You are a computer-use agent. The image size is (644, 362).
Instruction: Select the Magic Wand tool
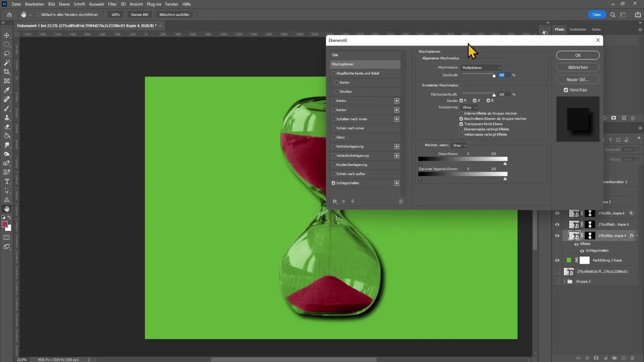(7, 63)
